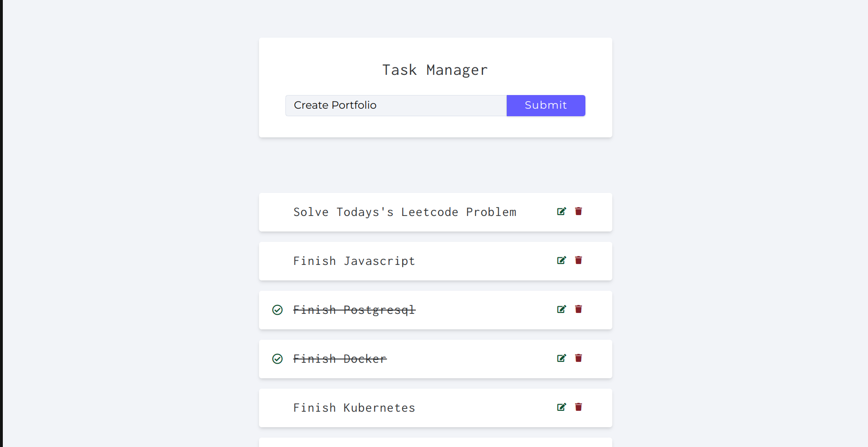
Task: Edit the Finish Postgresql task
Action: [x=561, y=309]
